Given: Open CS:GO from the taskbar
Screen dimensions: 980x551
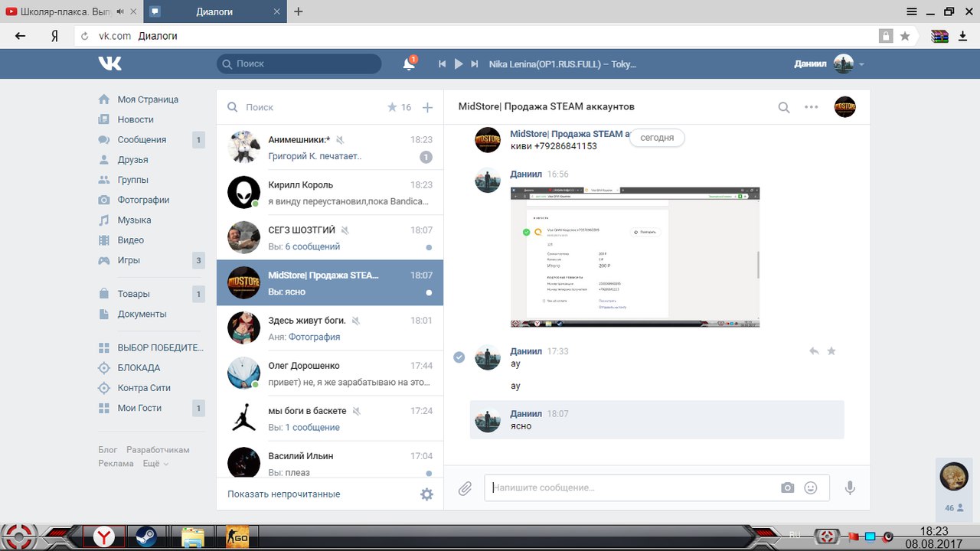Looking at the screenshot, I should [x=237, y=536].
